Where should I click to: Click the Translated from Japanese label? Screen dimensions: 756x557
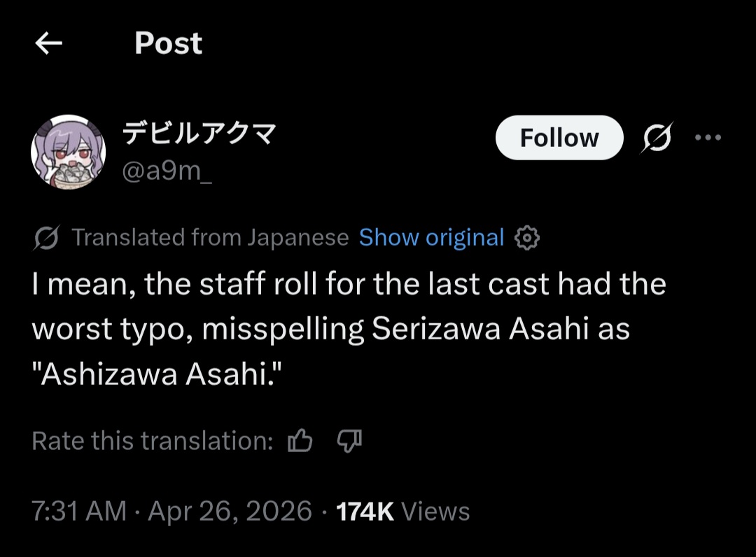(x=210, y=237)
